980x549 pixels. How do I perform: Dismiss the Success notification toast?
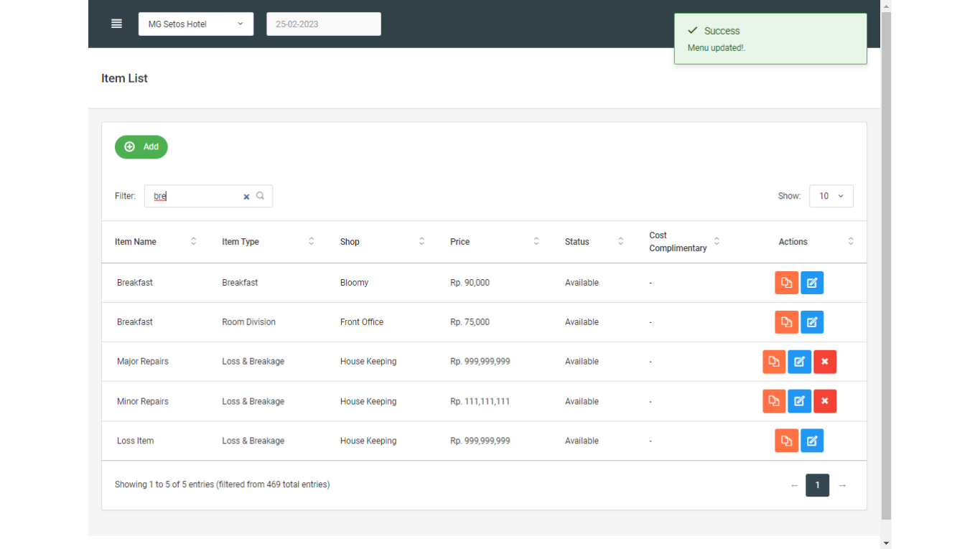pos(770,39)
